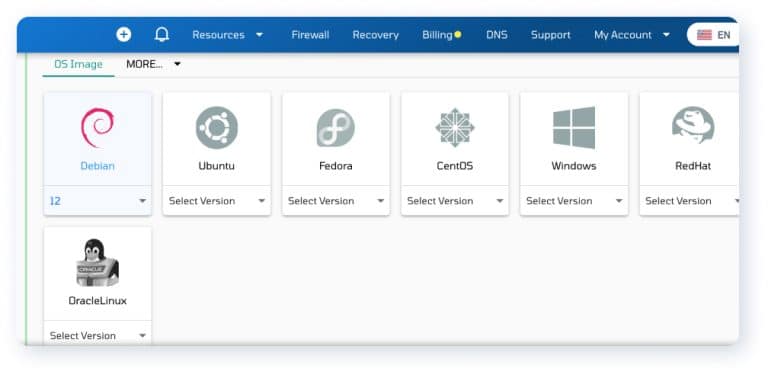This screenshot has width=768, height=375.
Task: Open CentOS Select Version dropdown
Action: pos(455,201)
